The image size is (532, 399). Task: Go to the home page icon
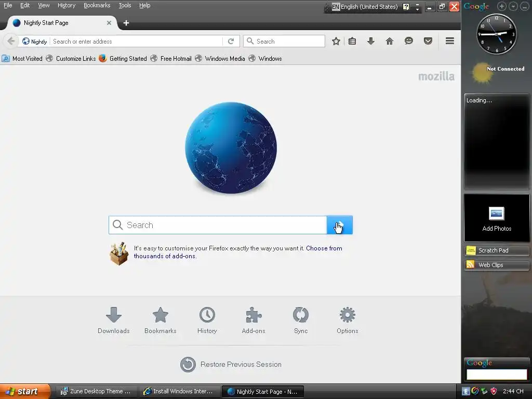(390, 42)
